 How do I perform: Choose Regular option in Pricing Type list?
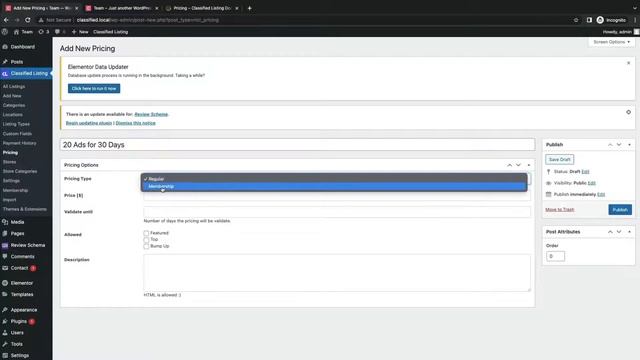pos(334,179)
